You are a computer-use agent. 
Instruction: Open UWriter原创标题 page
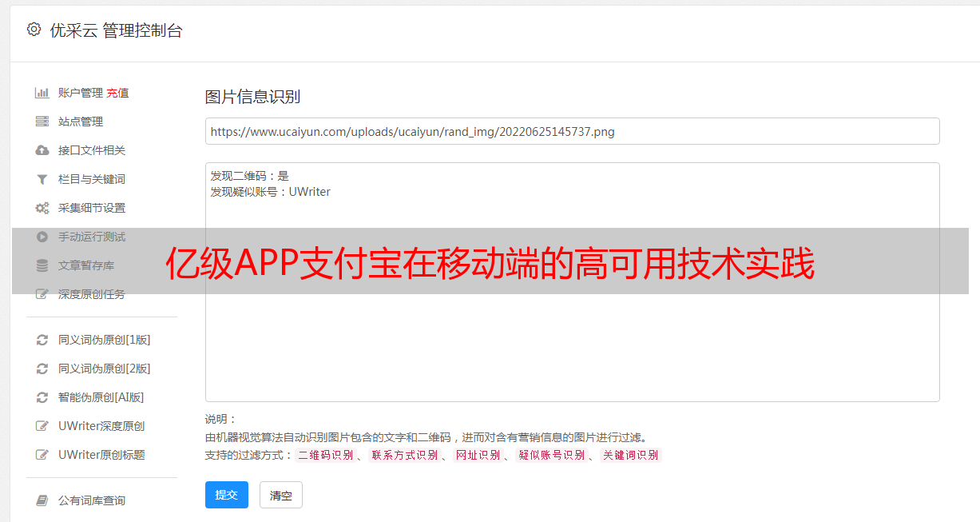tap(101, 455)
